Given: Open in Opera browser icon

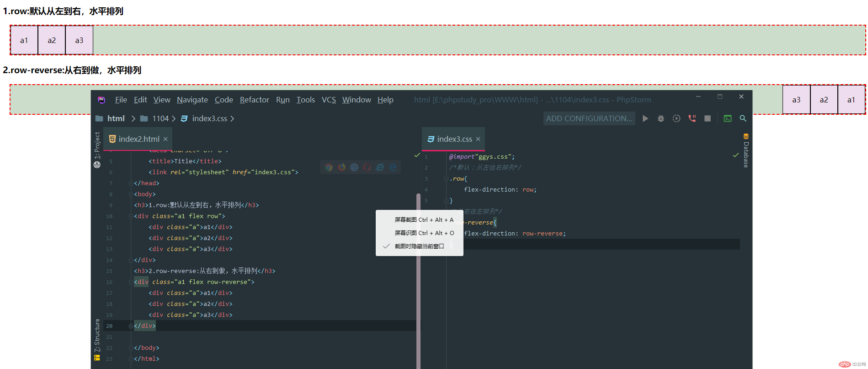Looking at the screenshot, I should [x=367, y=167].
